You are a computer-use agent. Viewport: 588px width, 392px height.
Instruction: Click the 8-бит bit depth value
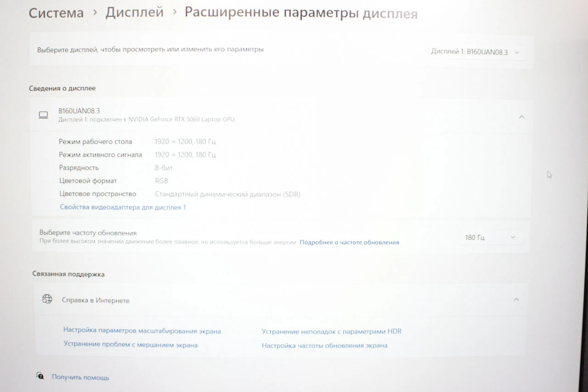[x=164, y=168]
